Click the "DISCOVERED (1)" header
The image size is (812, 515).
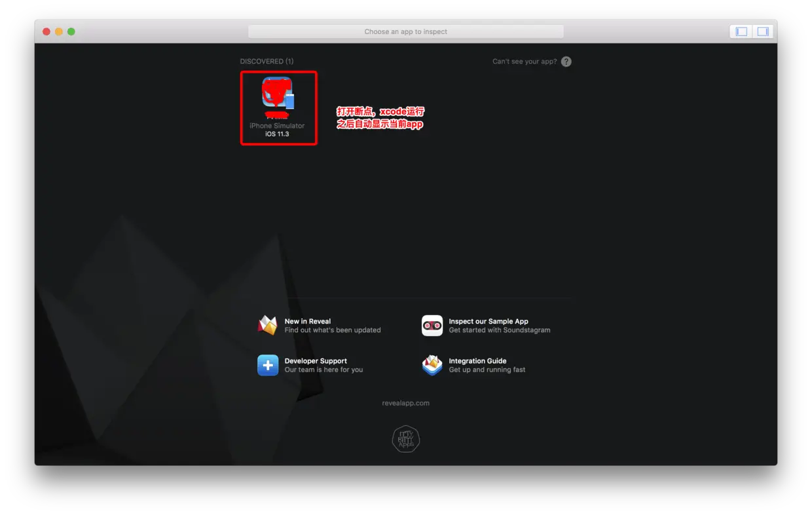pos(267,62)
